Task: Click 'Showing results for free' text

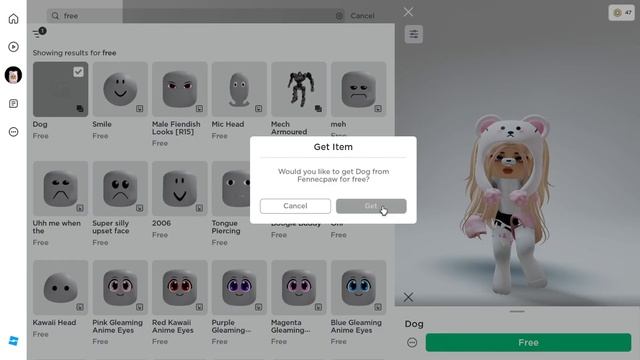Action: (74, 53)
